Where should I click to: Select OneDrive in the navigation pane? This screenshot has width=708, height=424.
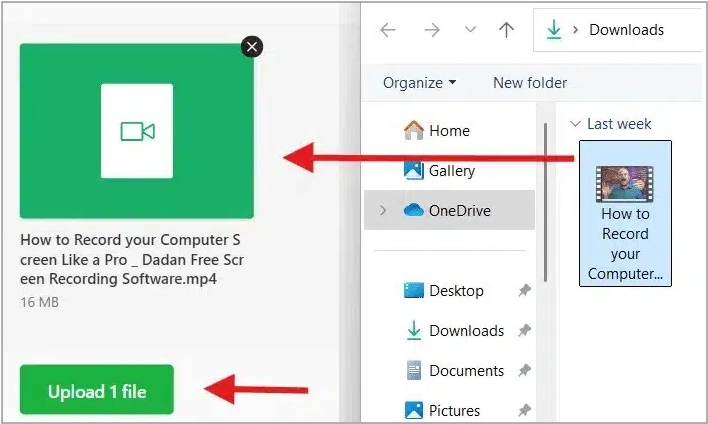(449, 210)
